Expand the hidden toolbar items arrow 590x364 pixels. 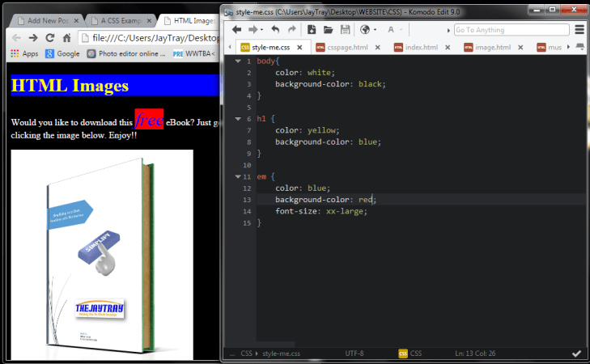(448, 30)
